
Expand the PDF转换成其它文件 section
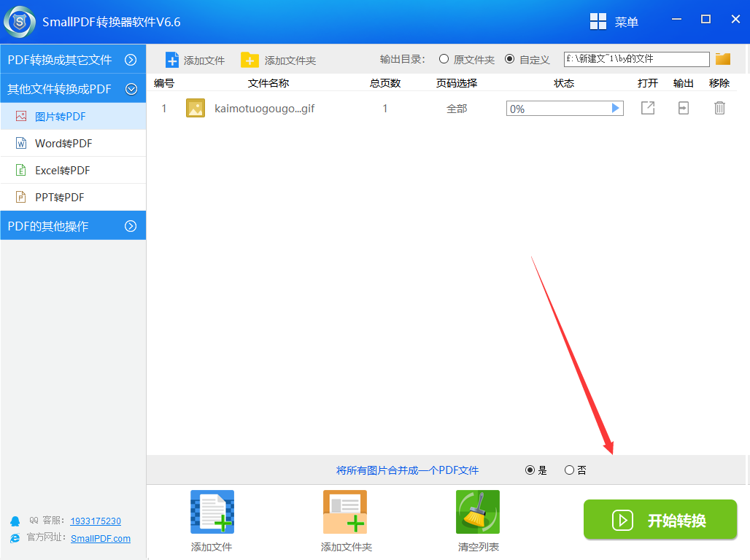click(131, 60)
